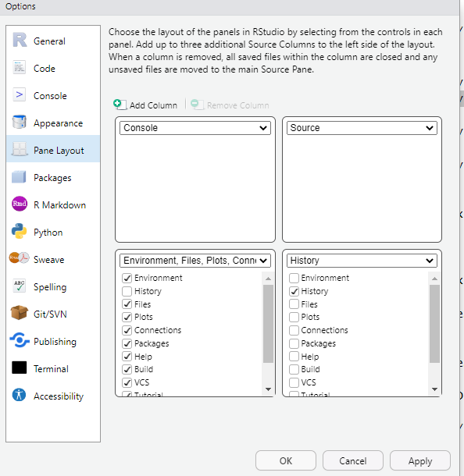
Task: Check History in the left tab list
Action: pyautogui.click(x=127, y=291)
